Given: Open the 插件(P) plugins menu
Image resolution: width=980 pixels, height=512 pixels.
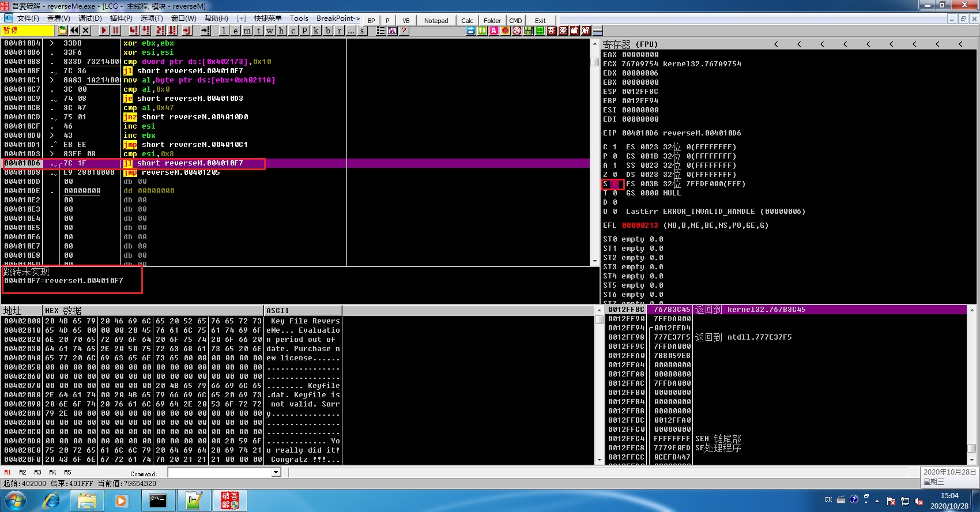Looking at the screenshot, I should [x=121, y=18].
